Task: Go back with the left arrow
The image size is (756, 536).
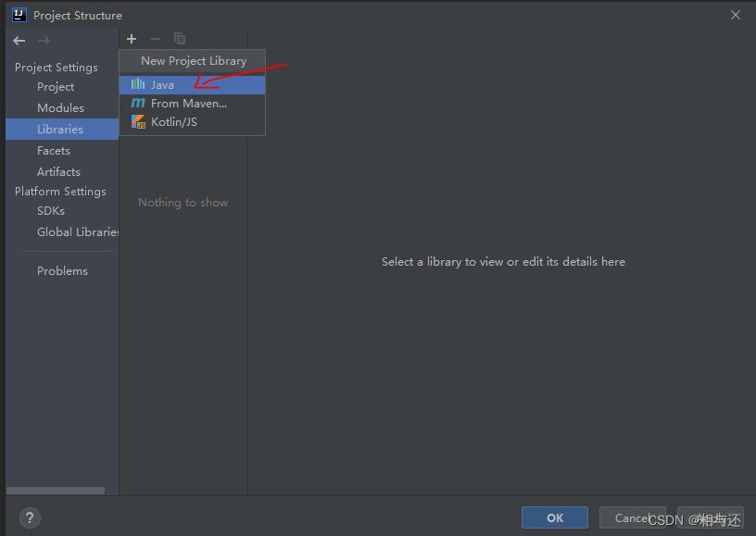Action: 19,41
